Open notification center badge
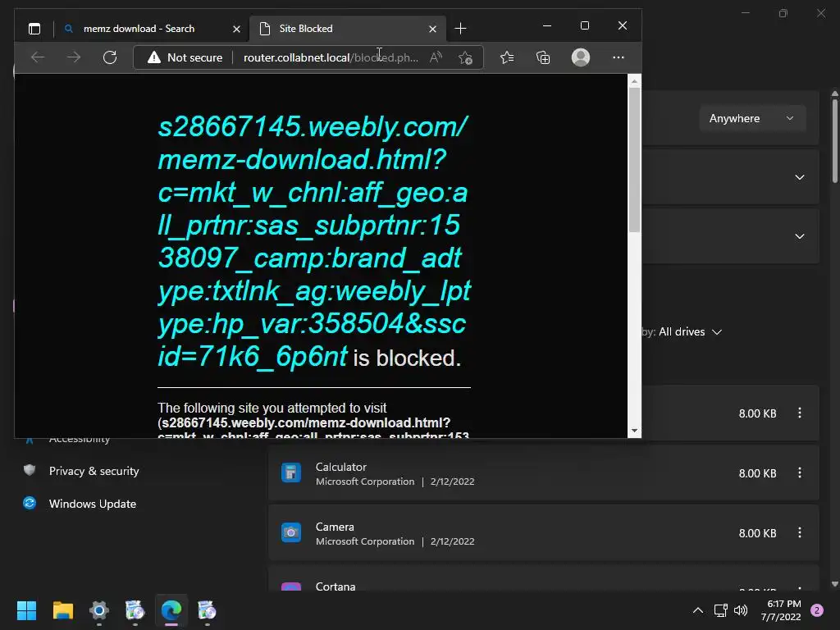Screen dimensions: 840x630 point(817,610)
